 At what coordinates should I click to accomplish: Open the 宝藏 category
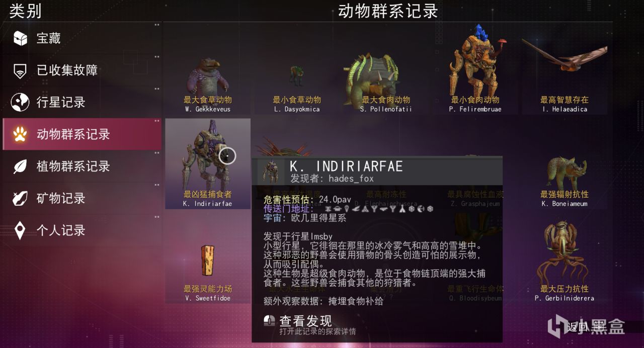click(x=82, y=38)
